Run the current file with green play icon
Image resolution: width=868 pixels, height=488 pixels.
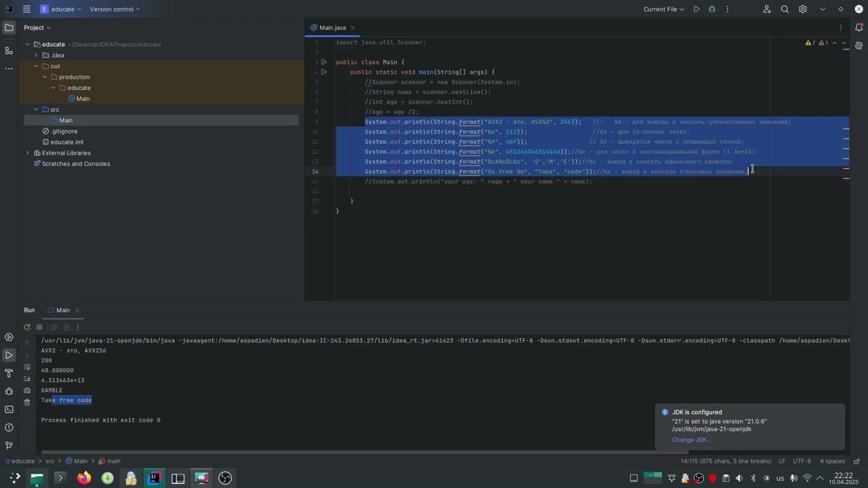click(696, 9)
